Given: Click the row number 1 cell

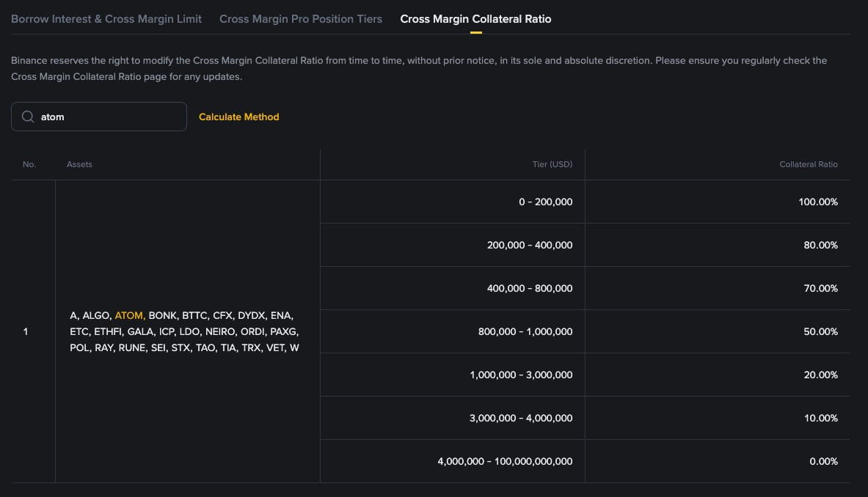Looking at the screenshot, I should [26, 331].
